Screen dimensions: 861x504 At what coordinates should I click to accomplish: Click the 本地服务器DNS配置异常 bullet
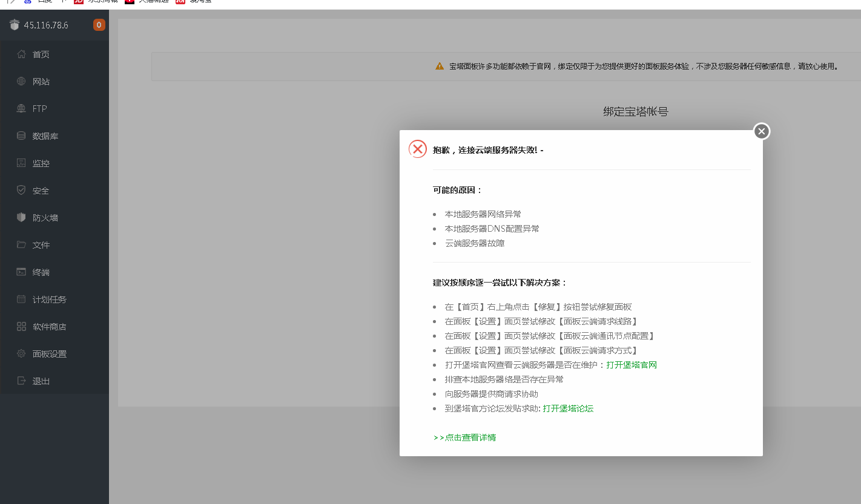coord(492,229)
